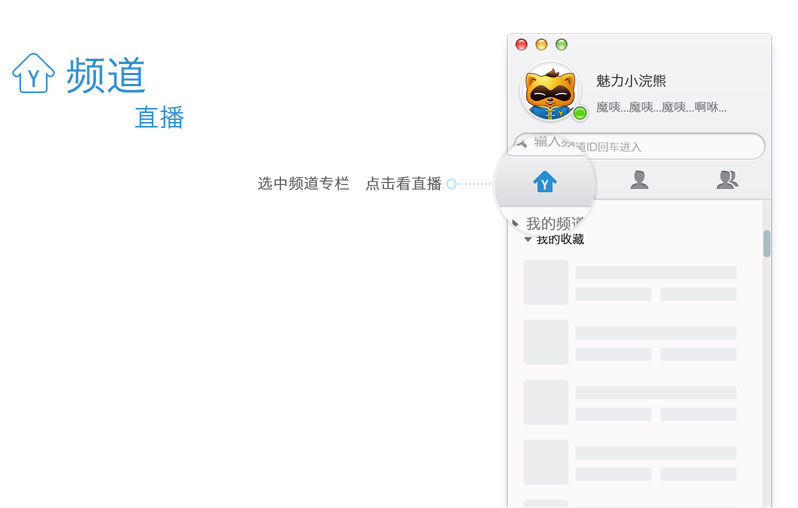Click the vertical scrollbar thumb in channel list
Viewport: 798px width, 508px height.
point(767,243)
